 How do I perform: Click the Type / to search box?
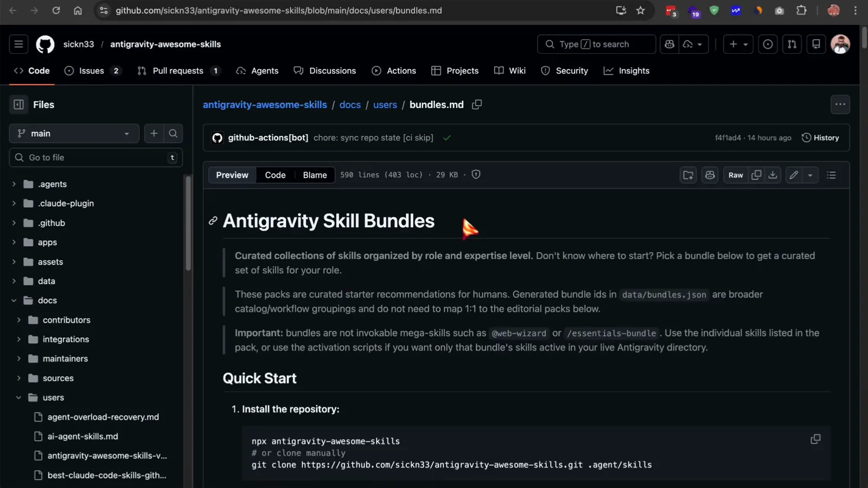coord(596,44)
